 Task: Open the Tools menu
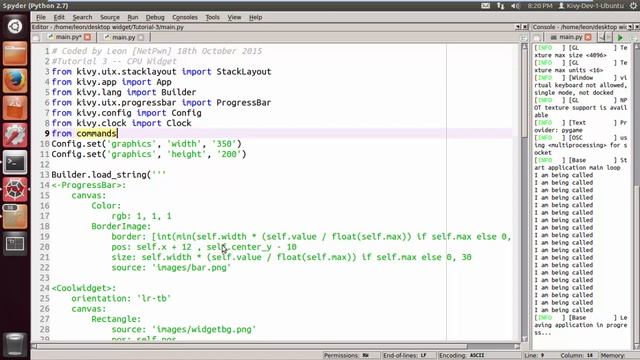point(212,17)
